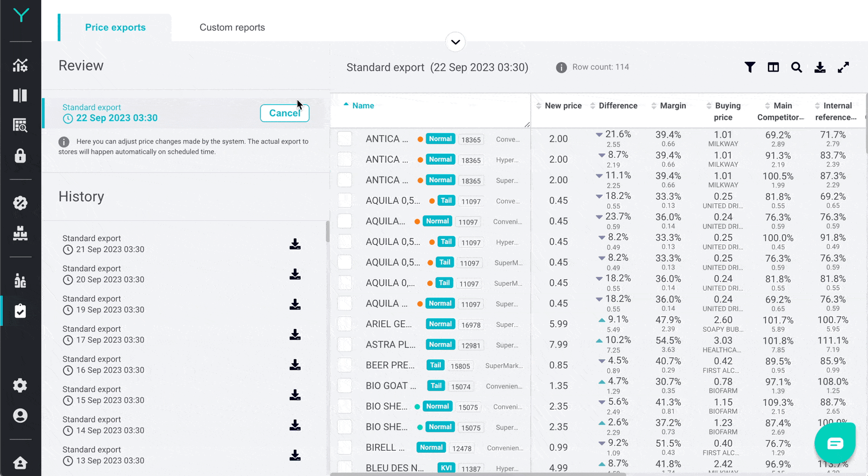Click new price 7.99 in ASTRA row
Image resolution: width=868 pixels, height=476 pixels.
[558, 345]
